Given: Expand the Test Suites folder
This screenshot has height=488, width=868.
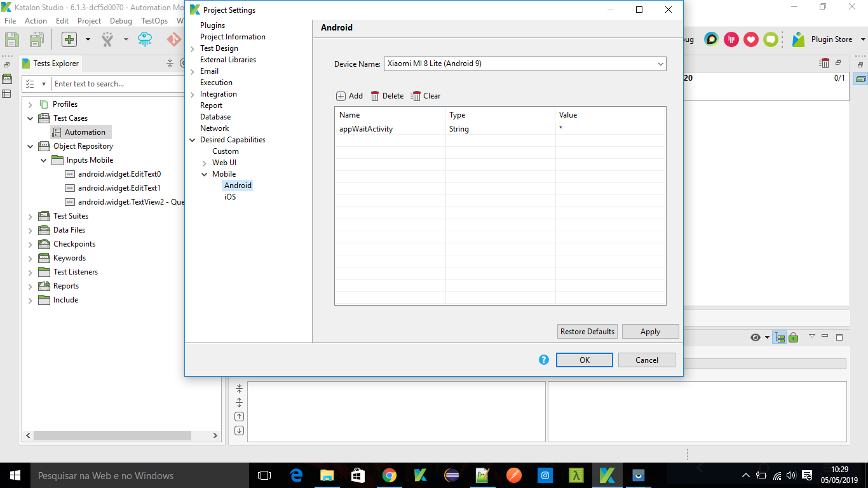Looking at the screenshot, I should pos(30,217).
